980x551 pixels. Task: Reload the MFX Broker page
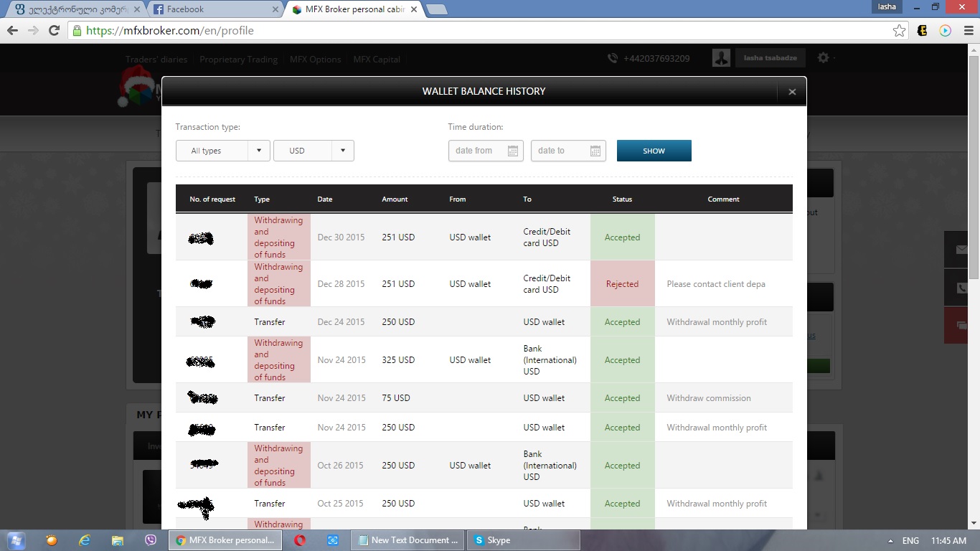pyautogui.click(x=54, y=31)
